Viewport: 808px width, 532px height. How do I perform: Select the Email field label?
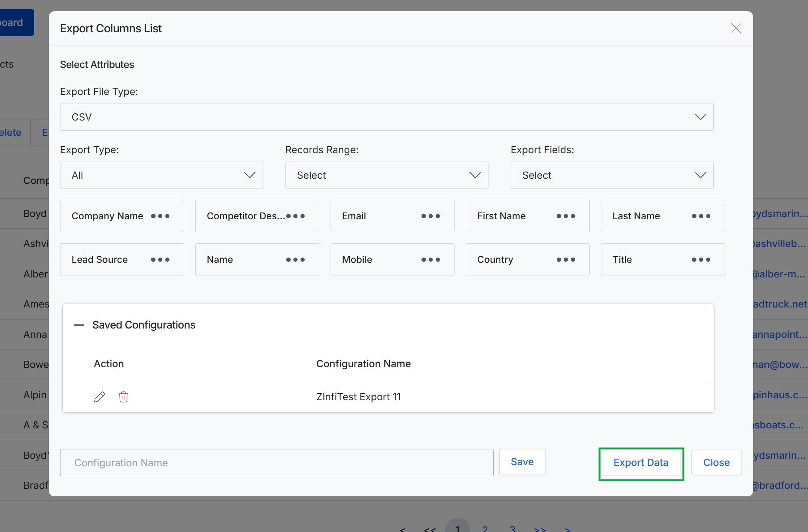tap(354, 216)
